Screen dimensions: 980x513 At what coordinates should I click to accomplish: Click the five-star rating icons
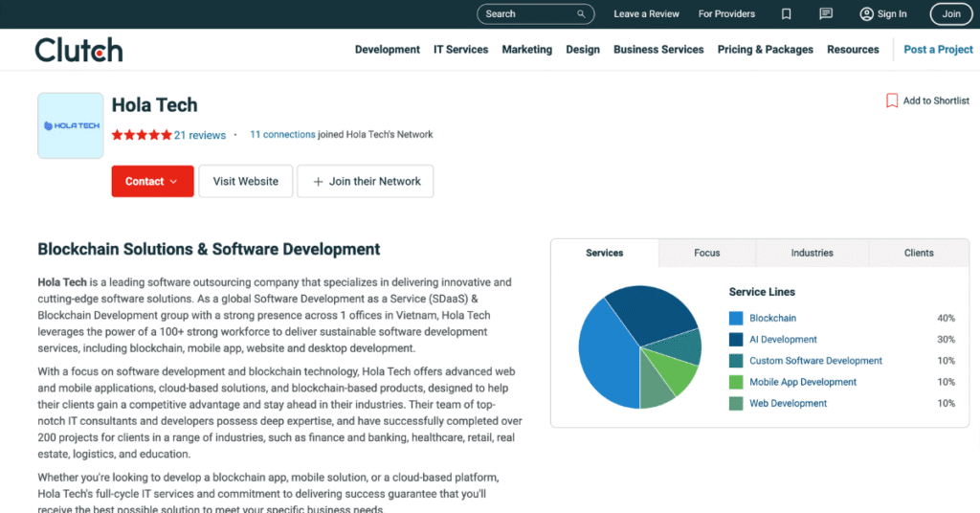point(141,135)
